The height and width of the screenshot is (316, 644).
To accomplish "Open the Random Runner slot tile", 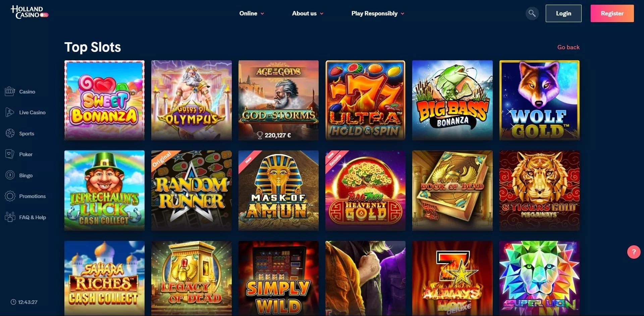I will coord(191,190).
